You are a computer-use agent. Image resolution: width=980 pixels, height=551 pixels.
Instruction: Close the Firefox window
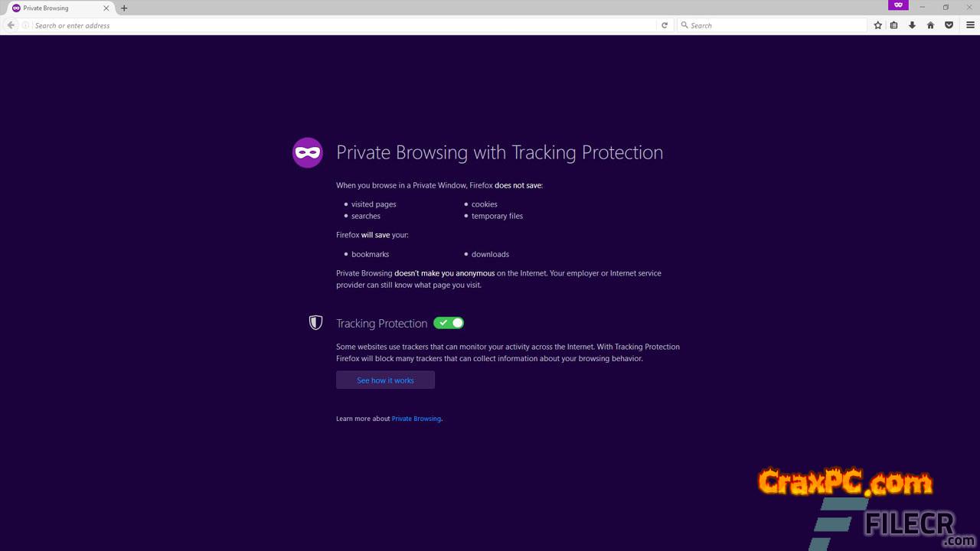pyautogui.click(x=969, y=8)
